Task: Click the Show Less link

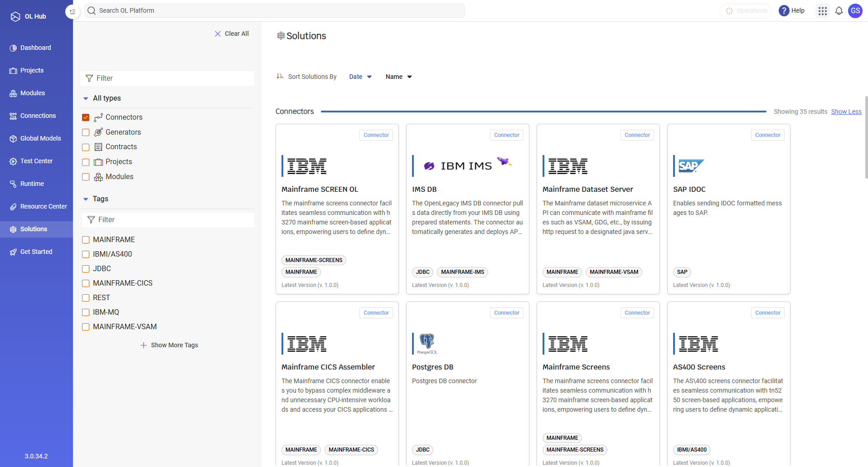Action: coord(846,112)
